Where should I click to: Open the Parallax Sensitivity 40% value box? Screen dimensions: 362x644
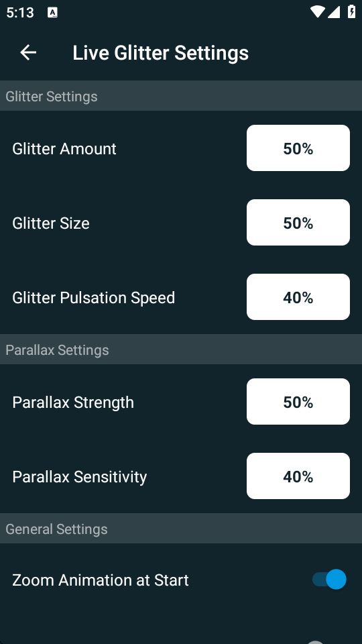(298, 476)
